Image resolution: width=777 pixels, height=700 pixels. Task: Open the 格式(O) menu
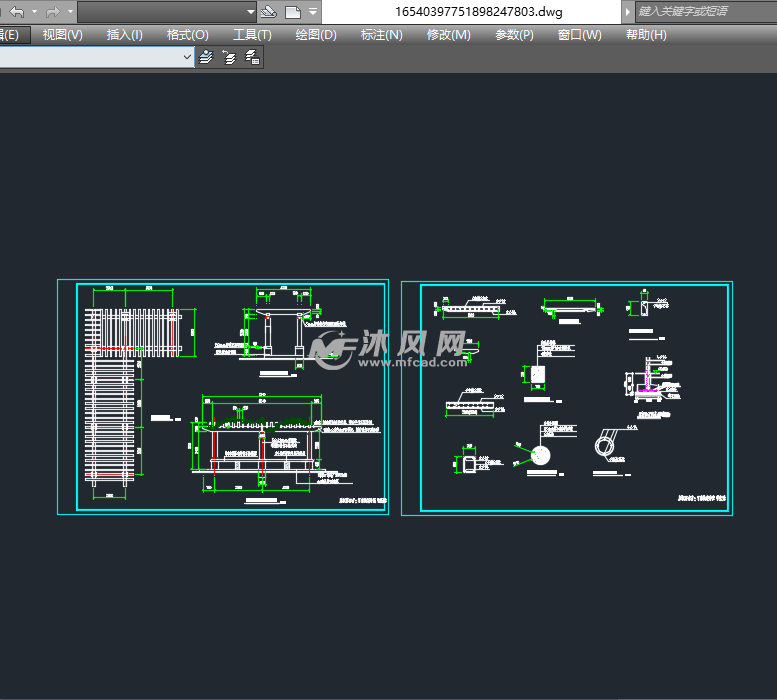tap(188, 35)
